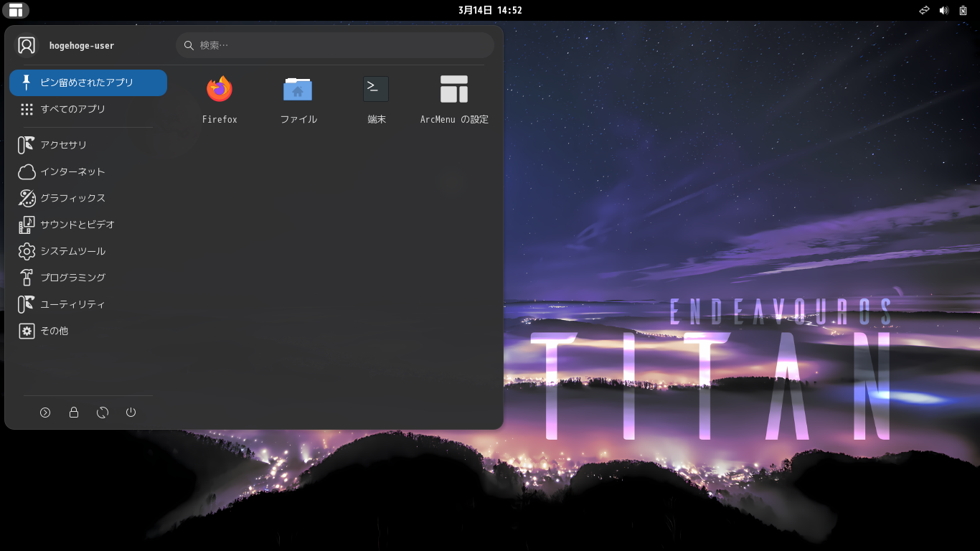Click the restart icon in the menu

[103, 413]
